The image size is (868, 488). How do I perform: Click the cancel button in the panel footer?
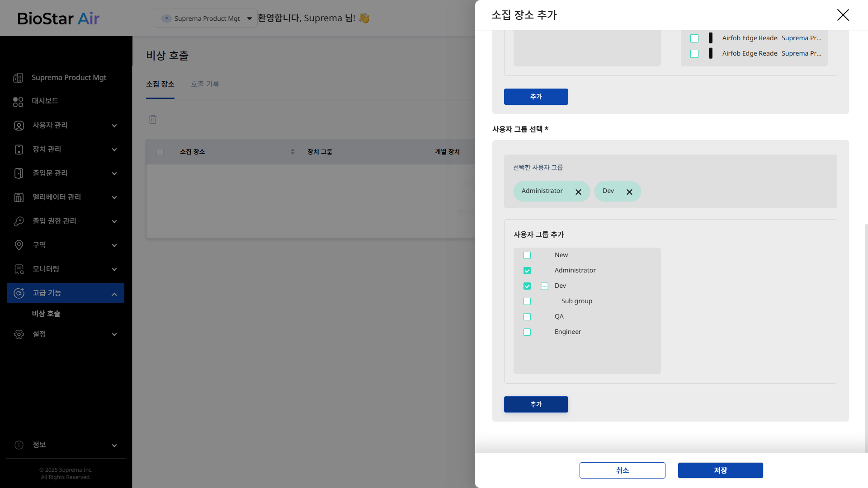(622, 470)
